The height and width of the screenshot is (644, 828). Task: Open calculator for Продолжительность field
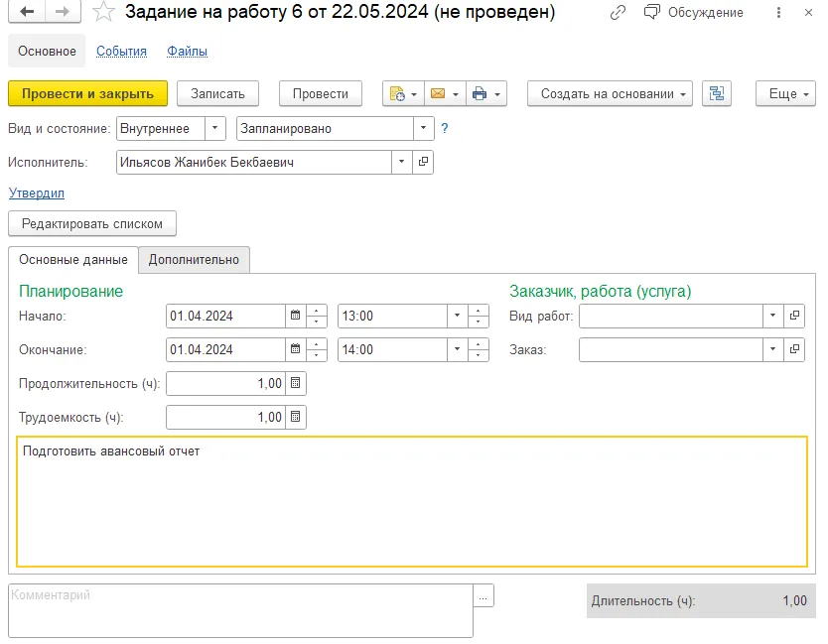pyautogui.click(x=296, y=383)
